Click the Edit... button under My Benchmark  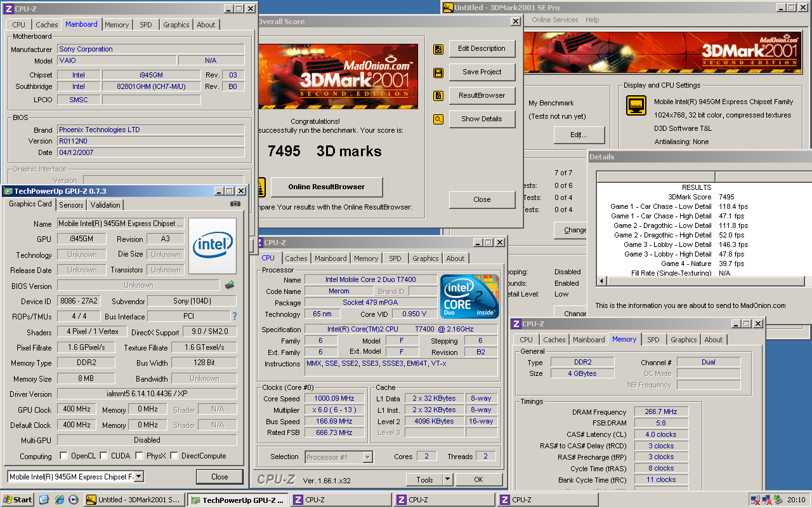point(579,135)
